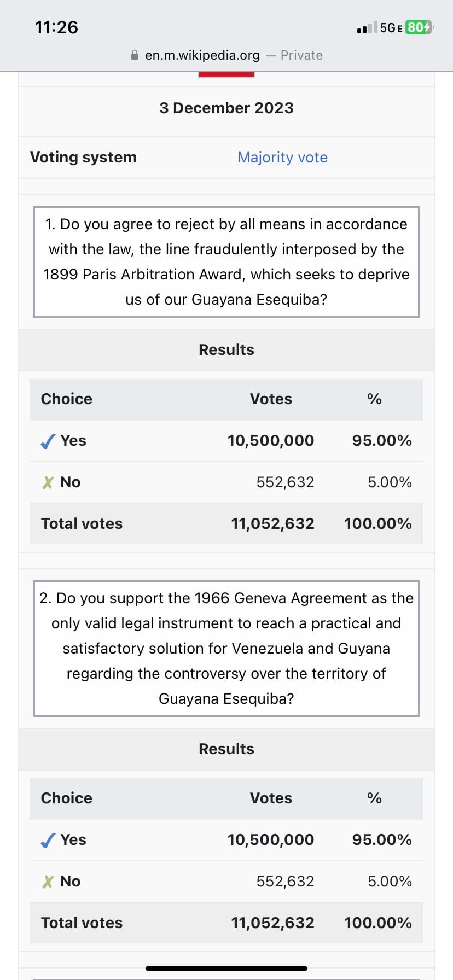Tap the second Results header

tap(226, 749)
